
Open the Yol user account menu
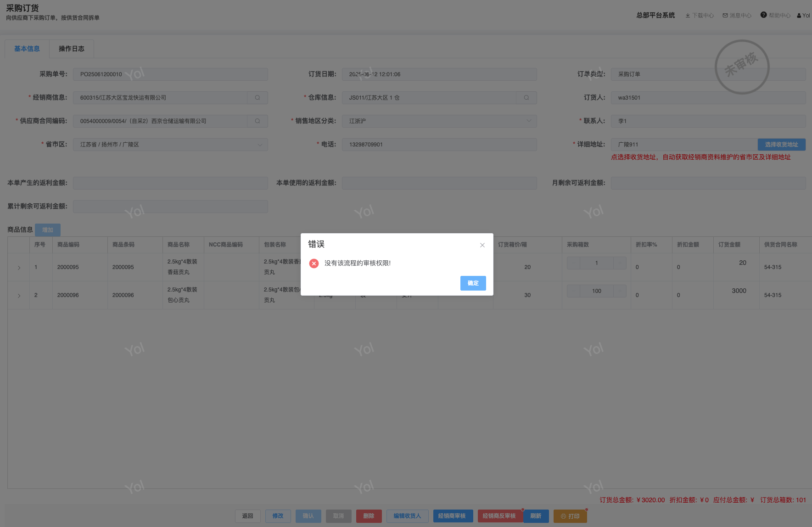804,16
